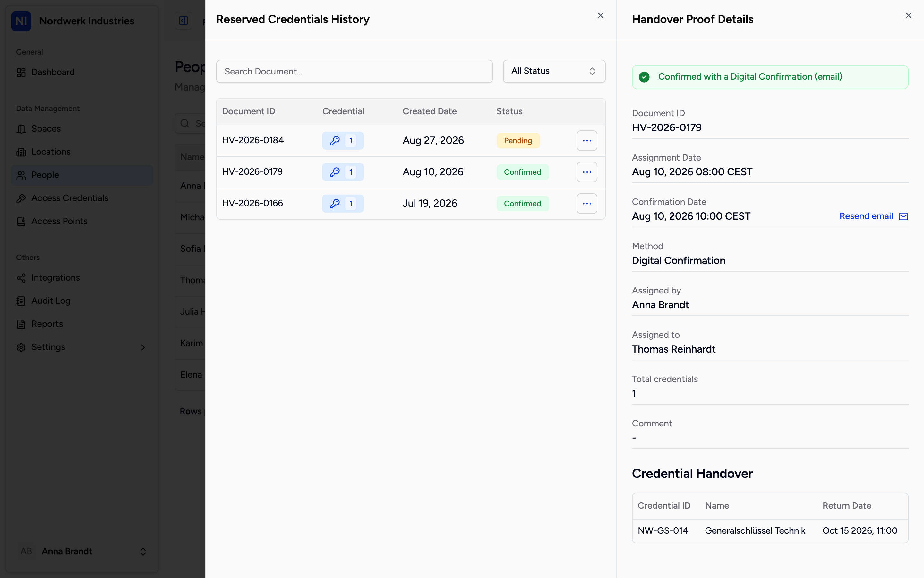
Task: Open the actions menu for HV-2026-0179
Action: tap(587, 172)
